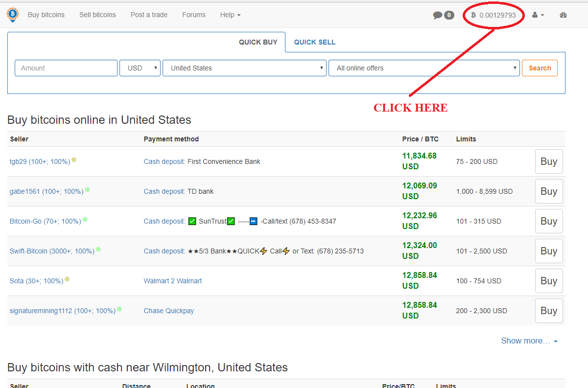This screenshot has width=588, height=388.
Task: Open the United States country dropdown
Action: tap(244, 68)
